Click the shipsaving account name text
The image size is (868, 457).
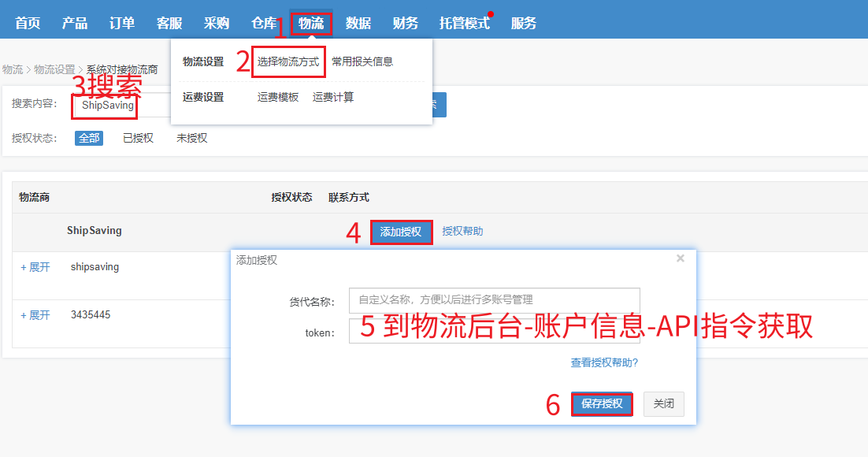(x=95, y=267)
